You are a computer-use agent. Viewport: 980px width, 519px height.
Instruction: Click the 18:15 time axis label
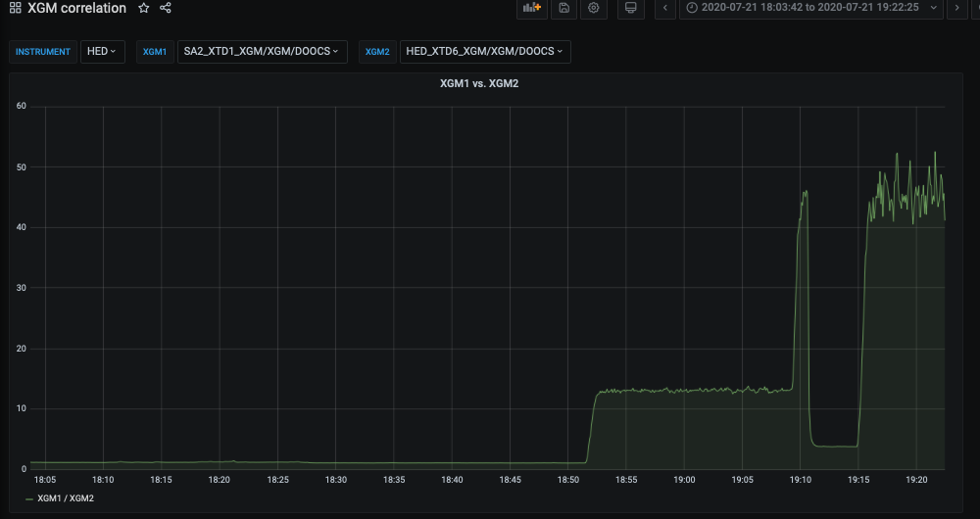click(x=162, y=480)
